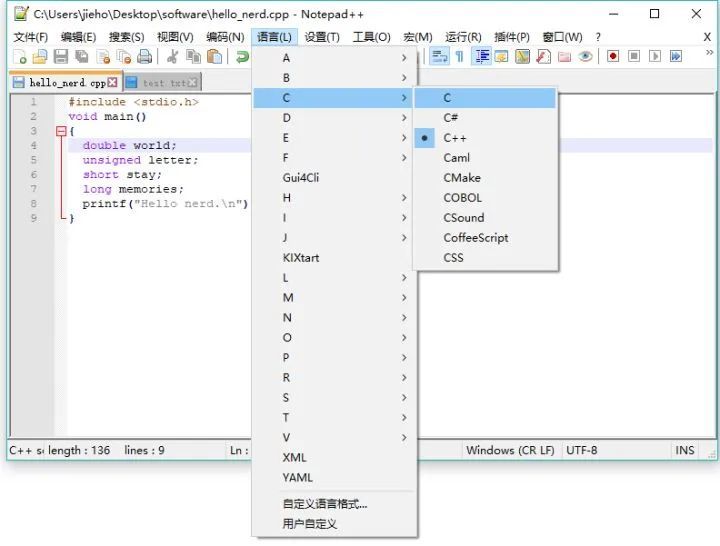Select C language in the submenu
The height and width of the screenshot is (546, 720).
(485, 98)
